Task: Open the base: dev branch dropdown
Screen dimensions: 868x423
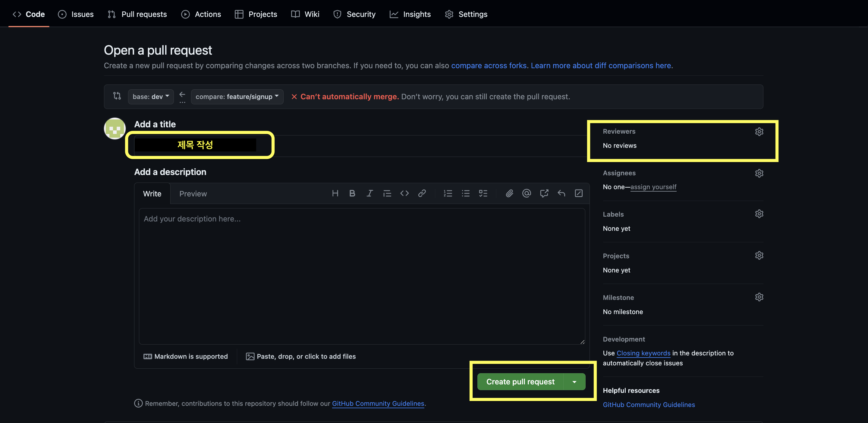Action: tap(151, 97)
